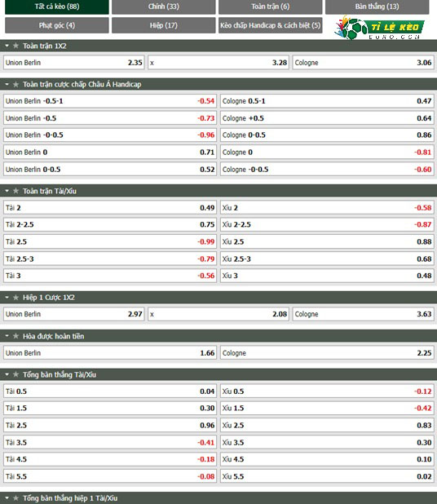
Task: Pick Cologne 3.06 in Toàn trận 1X2
Action: tap(363, 63)
